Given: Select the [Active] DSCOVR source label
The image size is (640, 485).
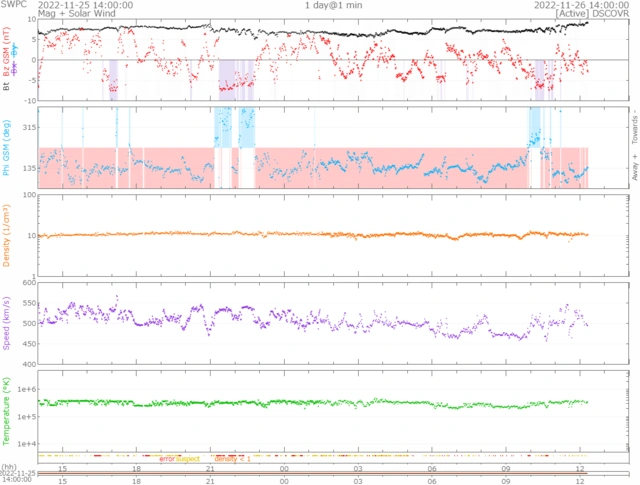Looking at the screenshot, I should (592, 13).
